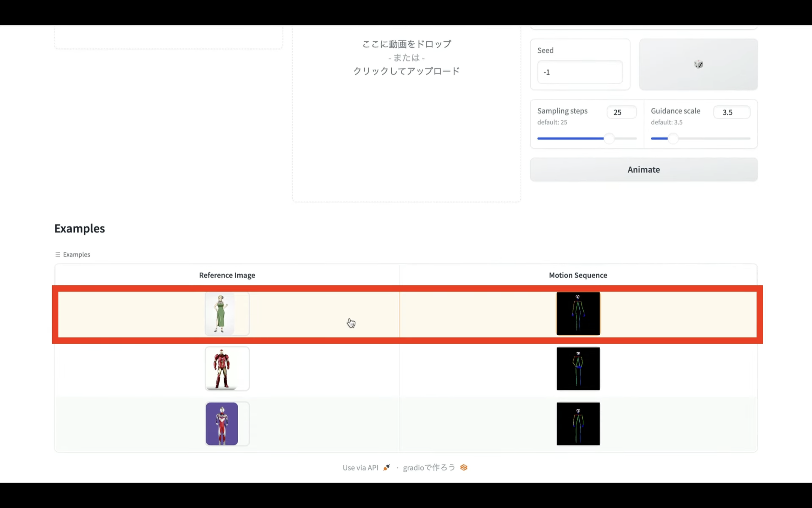Image resolution: width=812 pixels, height=508 pixels.
Task: Click the default: 3.5 hint text
Action: tap(667, 122)
